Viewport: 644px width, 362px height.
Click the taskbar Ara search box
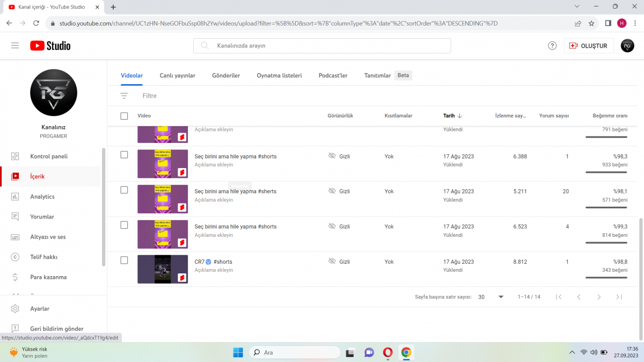click(295, 352)
